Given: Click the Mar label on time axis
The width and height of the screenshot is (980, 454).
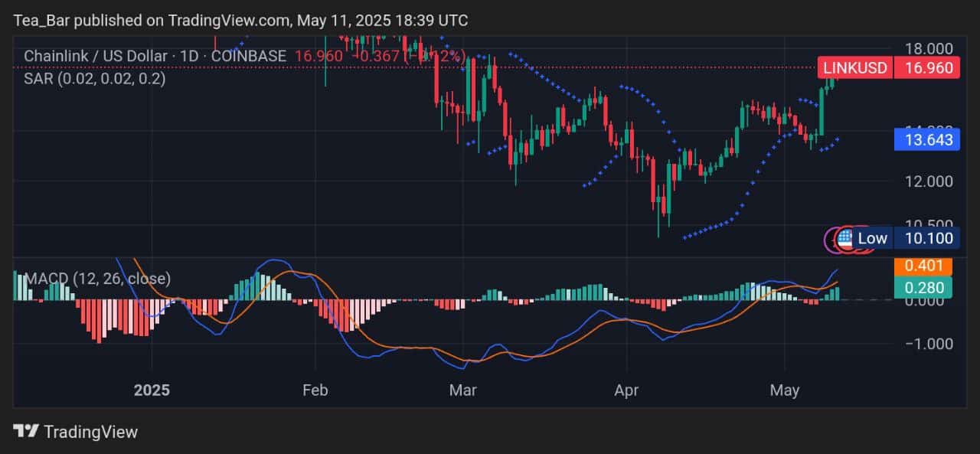Looking at the screenshot, I should [463, 390].
